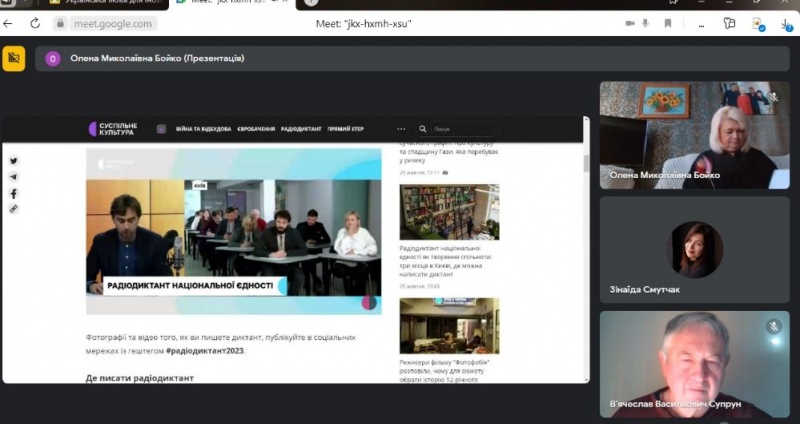Copy the article link with the chain icon
The image size is (800, 424).
point(14,209)
